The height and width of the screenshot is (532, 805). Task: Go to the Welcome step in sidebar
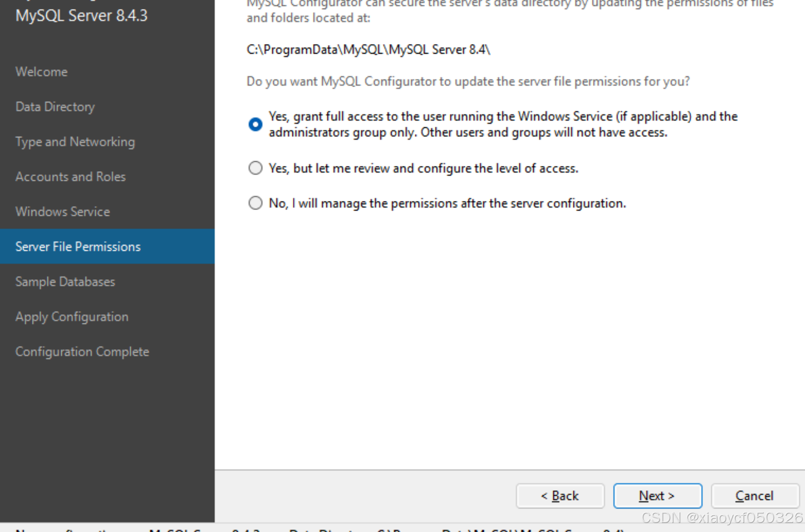coord(42,72)
